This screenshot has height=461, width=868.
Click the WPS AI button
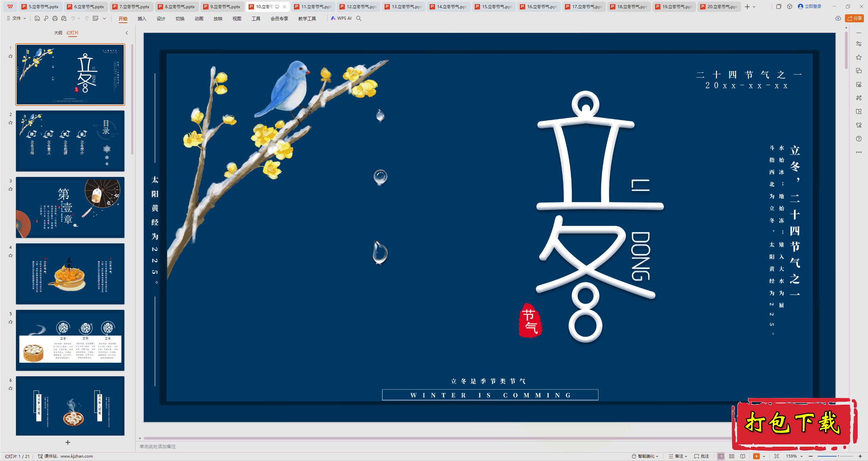pyautogui.click(x=341, y=18)
